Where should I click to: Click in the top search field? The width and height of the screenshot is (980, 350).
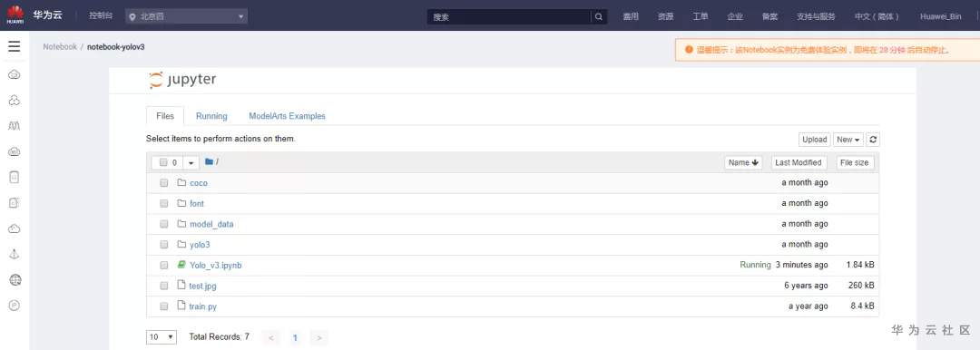509,17
